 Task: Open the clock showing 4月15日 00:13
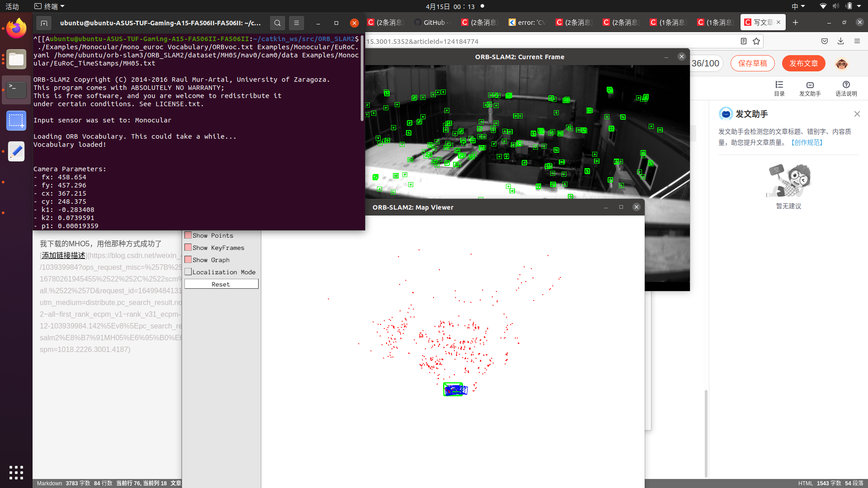(450, 6)
